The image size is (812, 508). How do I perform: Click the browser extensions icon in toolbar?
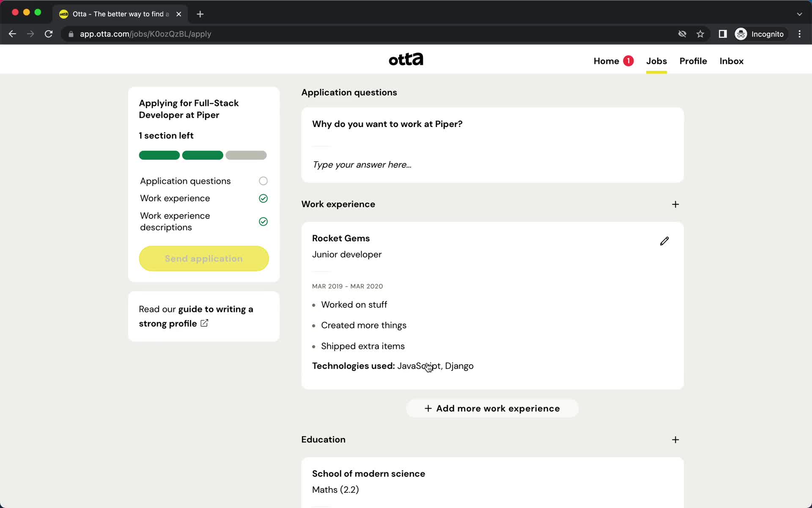pos(723,34)
